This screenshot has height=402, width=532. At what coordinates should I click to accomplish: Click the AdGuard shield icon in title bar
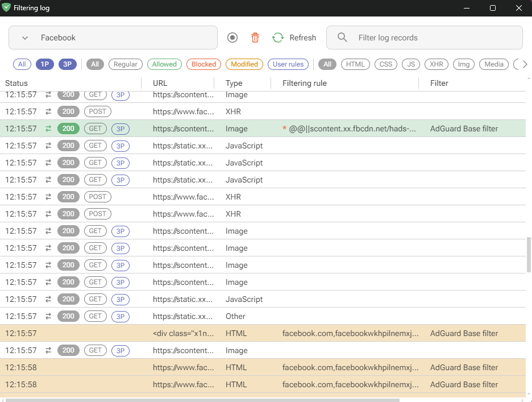point(6,7)
